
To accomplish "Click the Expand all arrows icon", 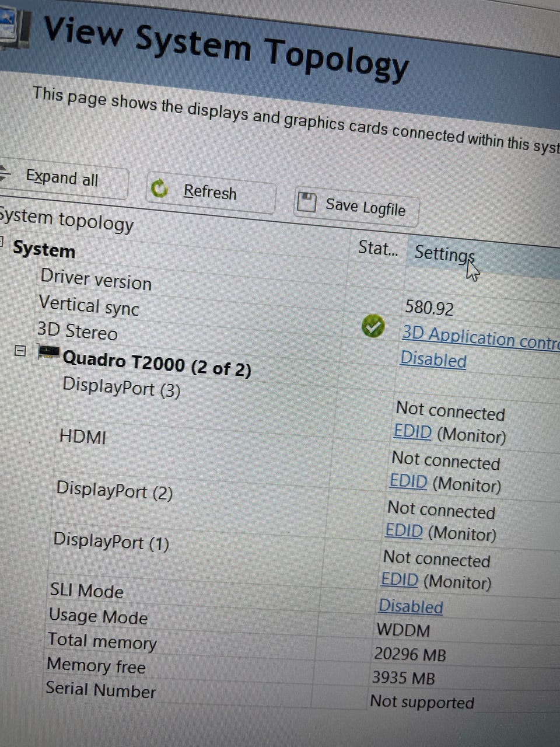I will (4, 173).
